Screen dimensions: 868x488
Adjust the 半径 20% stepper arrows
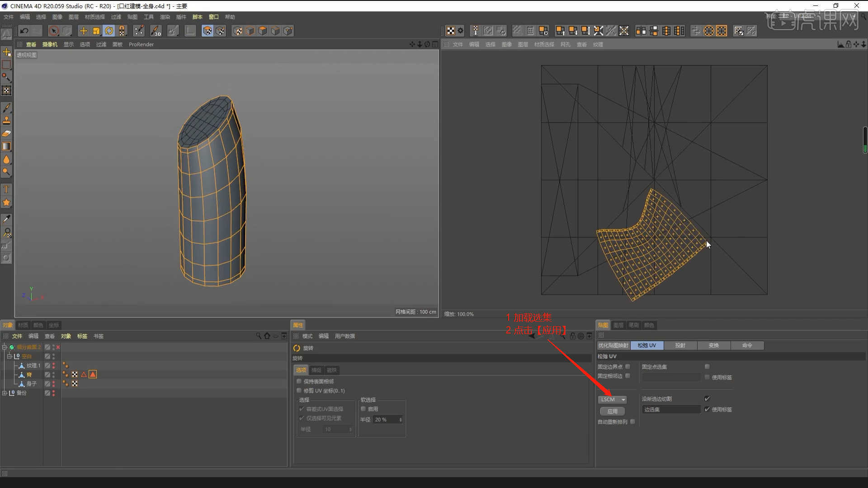coord(401,420)
